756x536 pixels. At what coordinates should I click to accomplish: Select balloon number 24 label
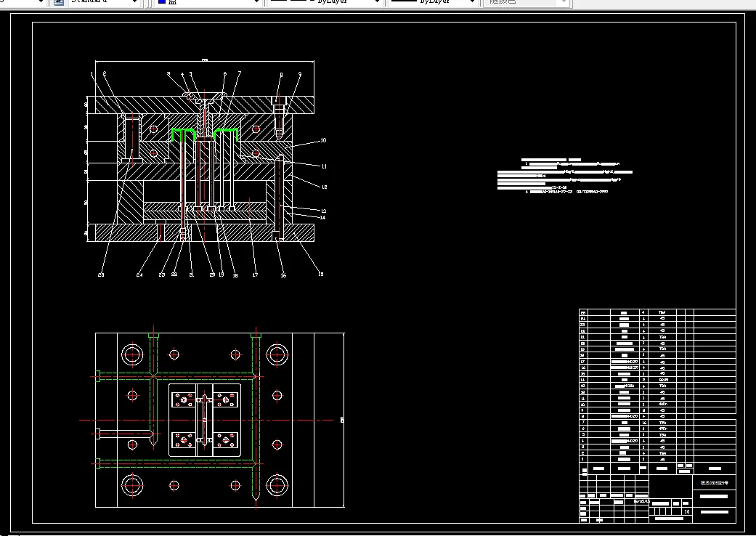[x=139, y=275]
